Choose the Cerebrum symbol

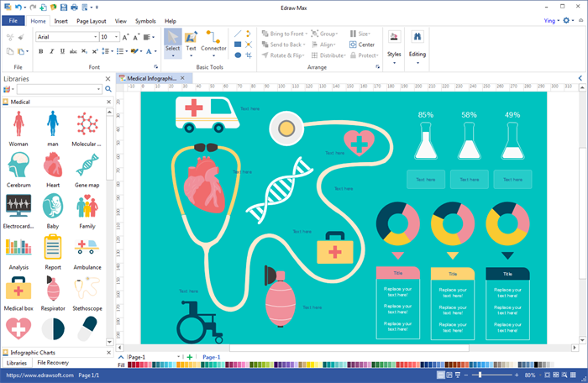pyautogui.click(x=18, y=165)
